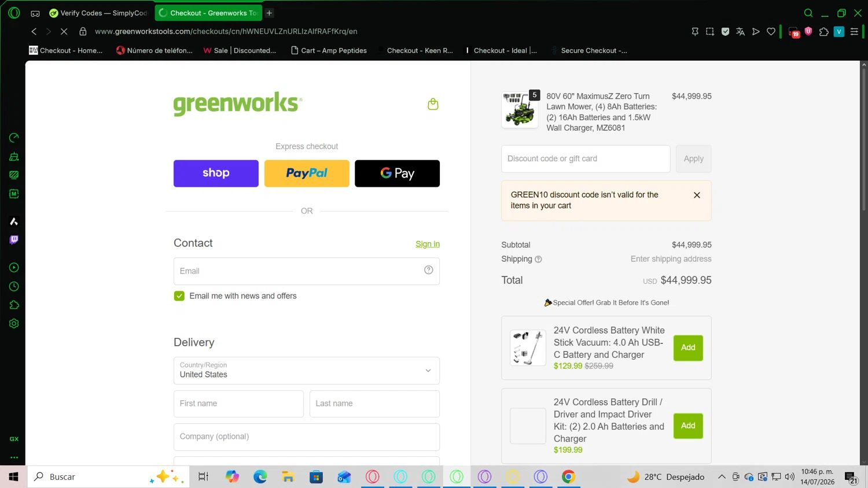Screen dimensions: 868x488
Task: Open Twitch in the sidebar
Action: (14, 240)
